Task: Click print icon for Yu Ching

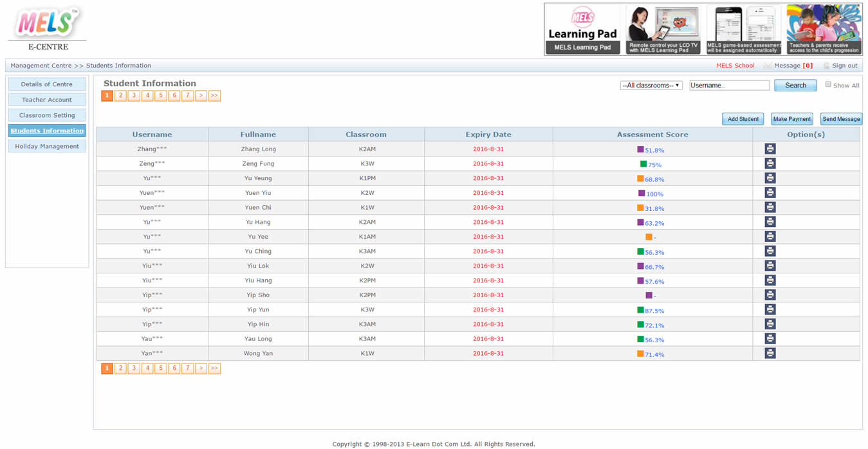Action: click(770, 251)
